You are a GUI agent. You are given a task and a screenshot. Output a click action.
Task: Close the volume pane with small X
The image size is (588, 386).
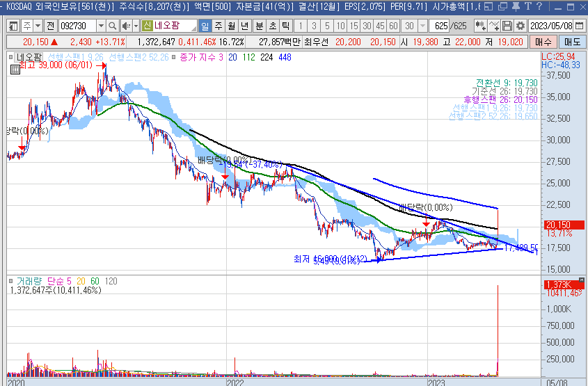tap(582, 280)
